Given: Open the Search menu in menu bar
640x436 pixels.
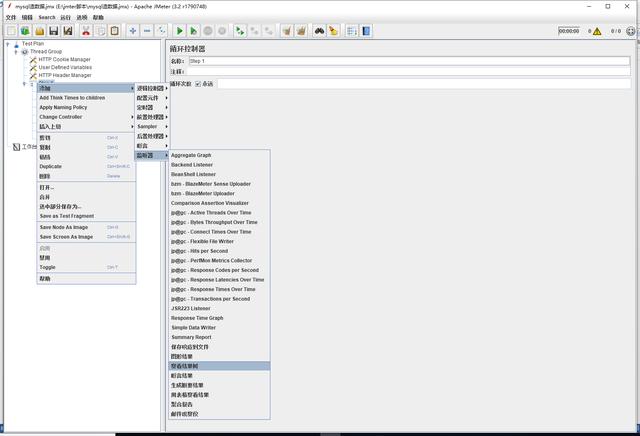Looking at the screenshot, I should (x=47, y=17).
